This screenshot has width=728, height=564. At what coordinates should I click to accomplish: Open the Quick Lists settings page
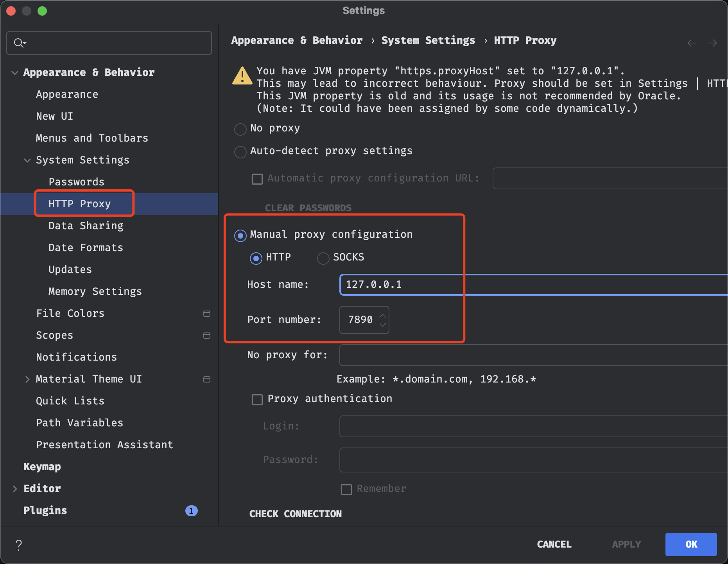point(70,401)
